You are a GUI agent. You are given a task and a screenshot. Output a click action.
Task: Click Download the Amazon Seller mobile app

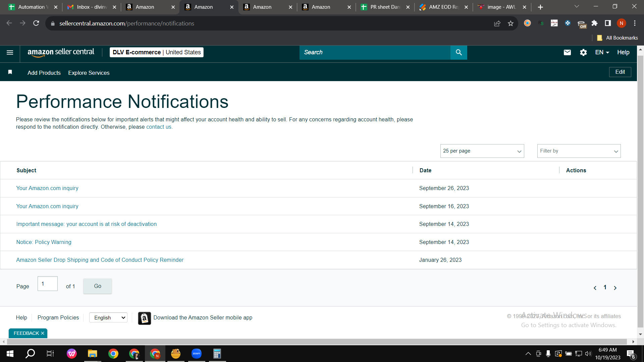(203, 317)
